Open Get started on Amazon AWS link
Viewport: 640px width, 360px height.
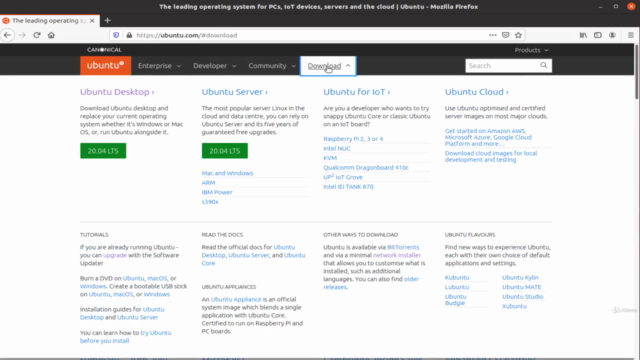pyautogui.click(x=488, y=137)
